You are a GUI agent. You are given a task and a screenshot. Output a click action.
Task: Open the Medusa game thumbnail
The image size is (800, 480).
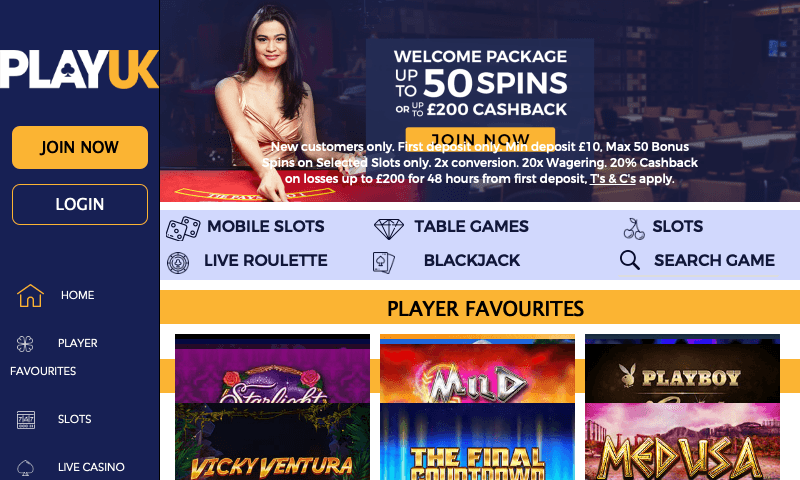coord(682,441)
